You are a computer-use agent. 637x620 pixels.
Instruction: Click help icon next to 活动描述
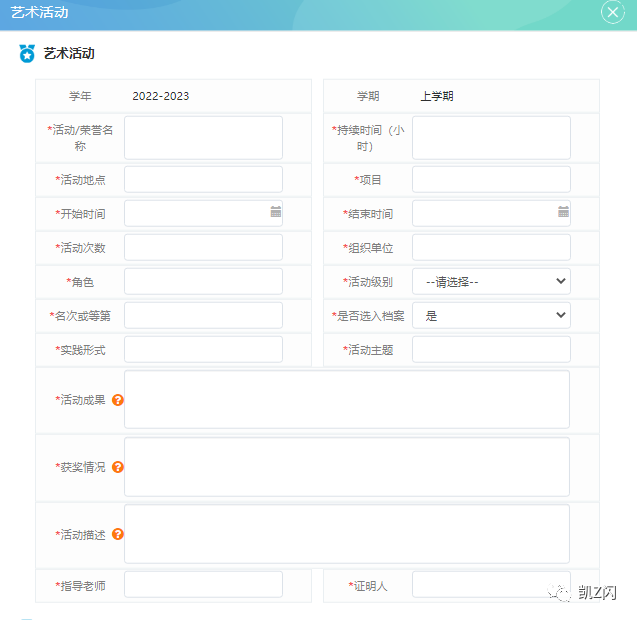(118, 534)
